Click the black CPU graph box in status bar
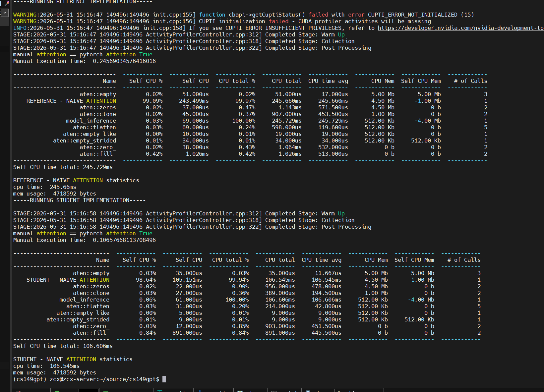Image resolution: width=544 pixels, height=392 pixels. tap(89, 391)
